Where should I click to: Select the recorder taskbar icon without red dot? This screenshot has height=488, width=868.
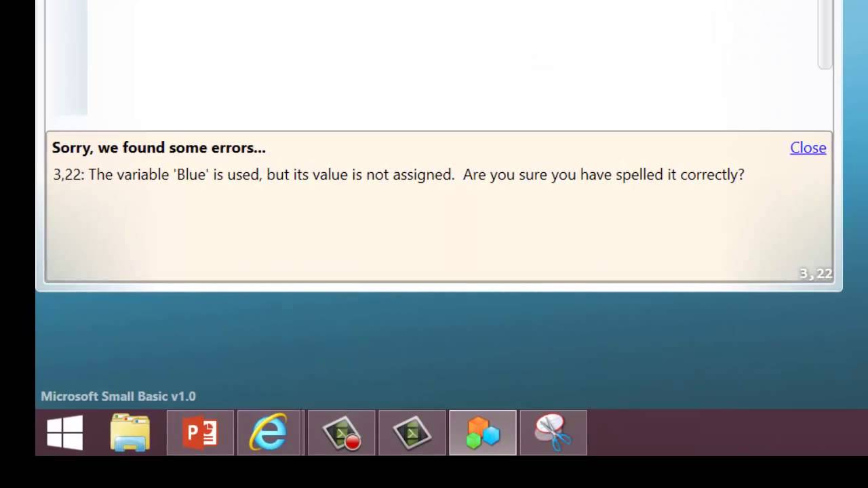(412, 432)
